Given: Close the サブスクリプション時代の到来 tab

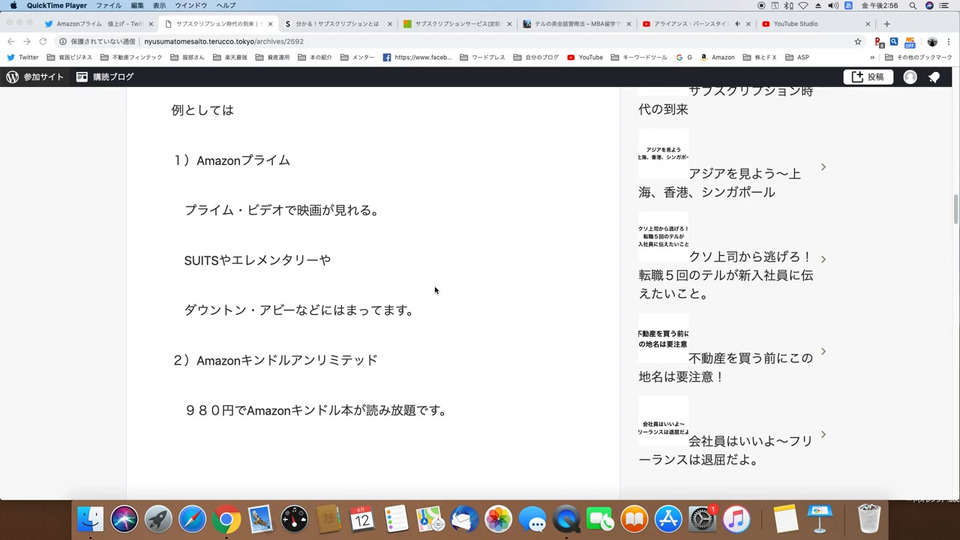Looking at the screenshot, I should tap(270, 24).
